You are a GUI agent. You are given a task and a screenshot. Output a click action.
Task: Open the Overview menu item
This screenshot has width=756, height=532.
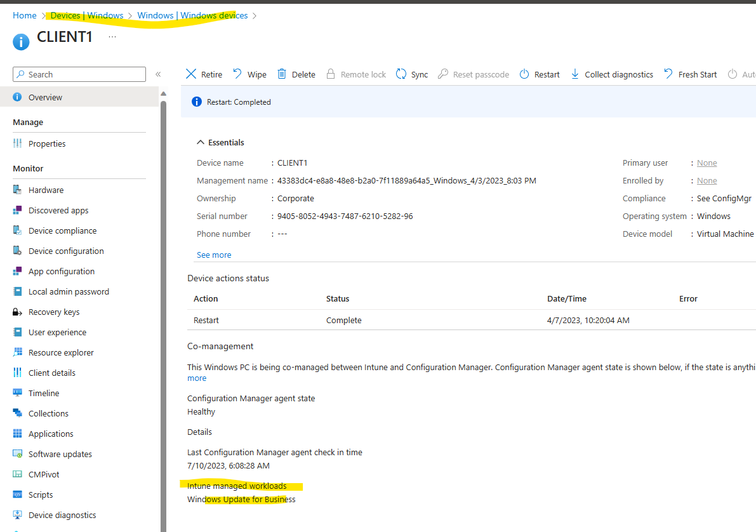pyautogui.click(x=79, y=97)
